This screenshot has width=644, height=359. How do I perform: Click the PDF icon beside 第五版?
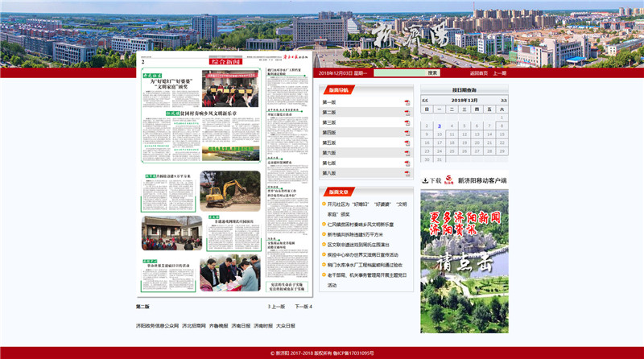[x=407, y=143]
